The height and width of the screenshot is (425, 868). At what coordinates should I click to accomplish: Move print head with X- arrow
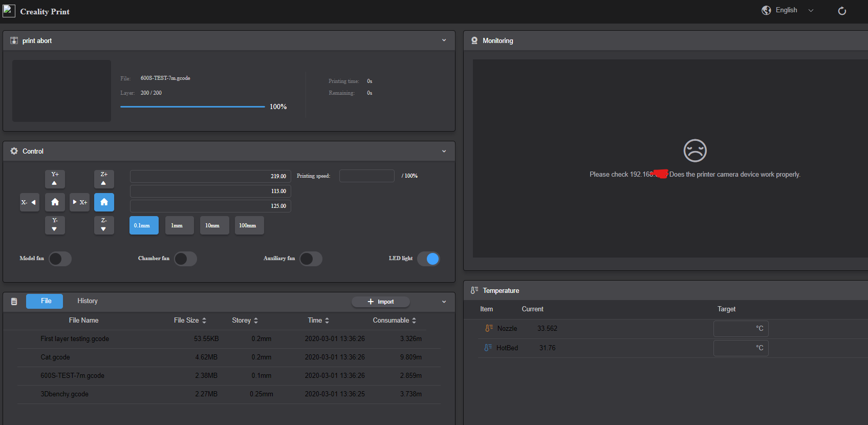point(29,202)
